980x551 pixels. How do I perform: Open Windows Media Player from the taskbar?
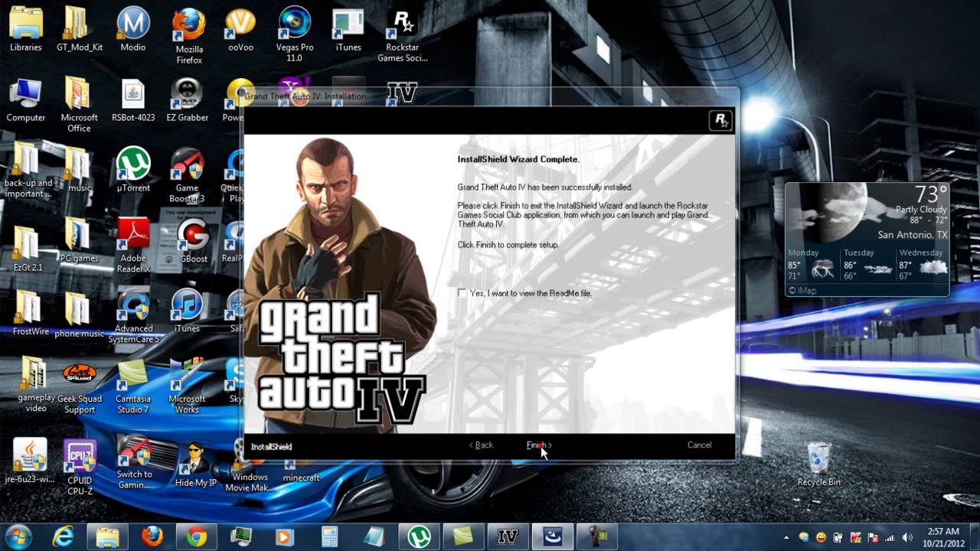pos(285,537)
